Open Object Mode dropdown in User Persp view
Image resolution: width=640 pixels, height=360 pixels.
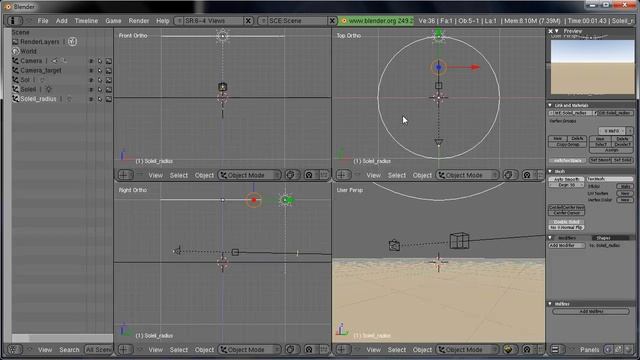(x=468, y=349)
